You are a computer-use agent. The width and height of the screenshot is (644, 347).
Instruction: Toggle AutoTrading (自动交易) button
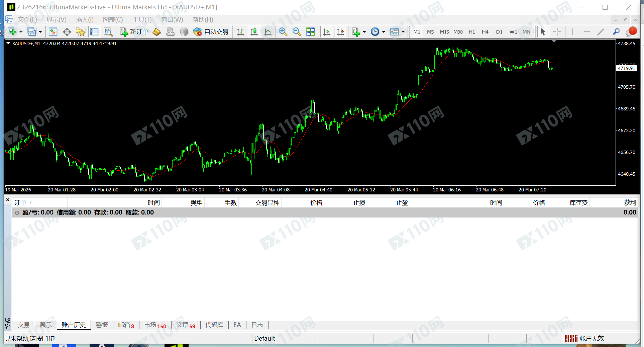pos(211,32)
